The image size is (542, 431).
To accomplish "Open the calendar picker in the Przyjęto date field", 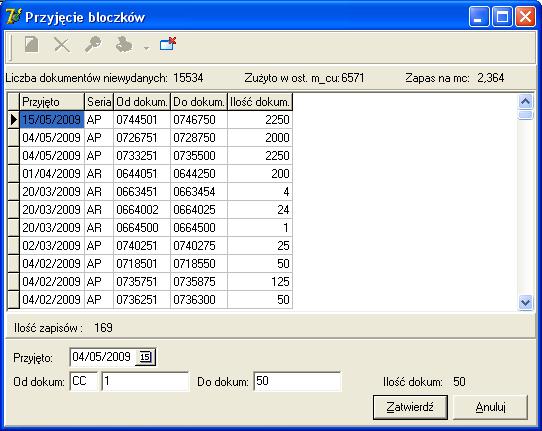I will pos(145,357).
